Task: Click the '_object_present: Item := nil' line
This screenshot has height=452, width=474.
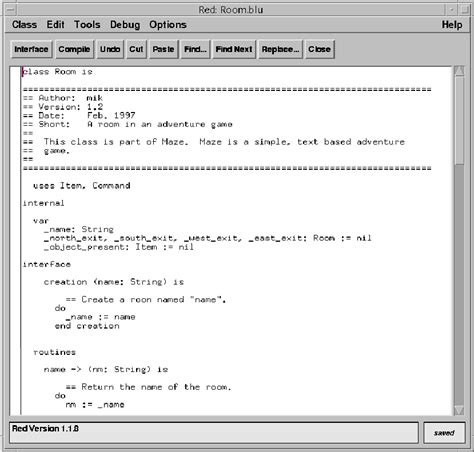Action: click(119, 247)
